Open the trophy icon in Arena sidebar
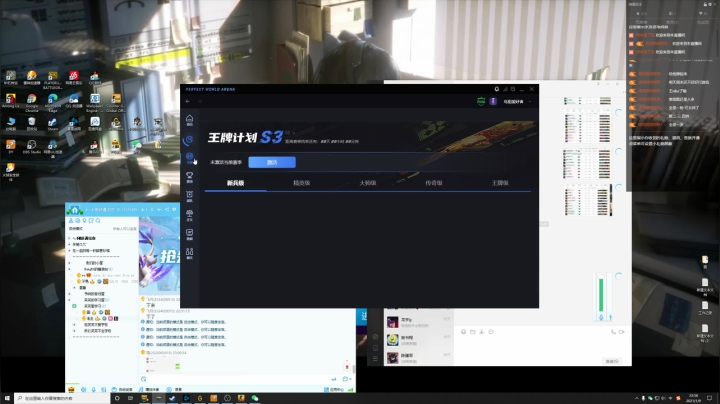This screenshot has height=404, width=720. click(189, 177)
